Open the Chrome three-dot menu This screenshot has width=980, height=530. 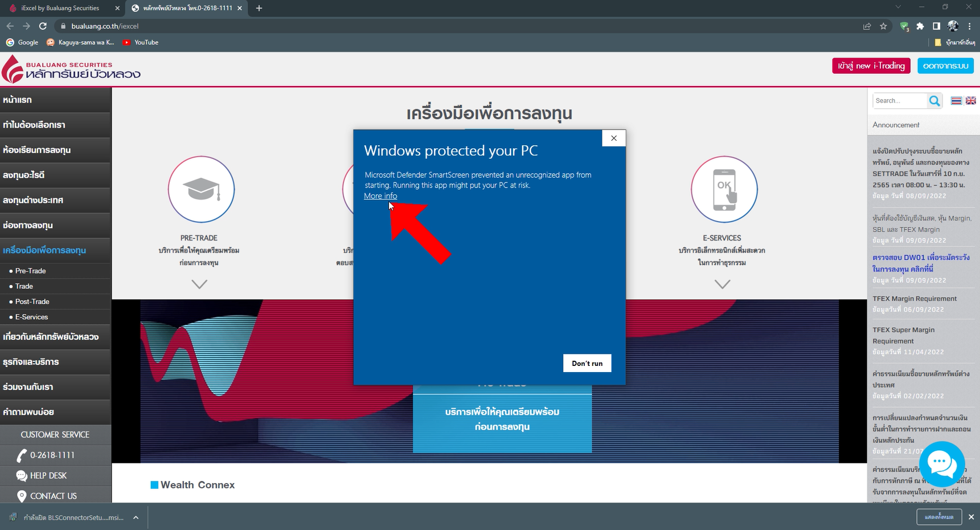point(969,26)
